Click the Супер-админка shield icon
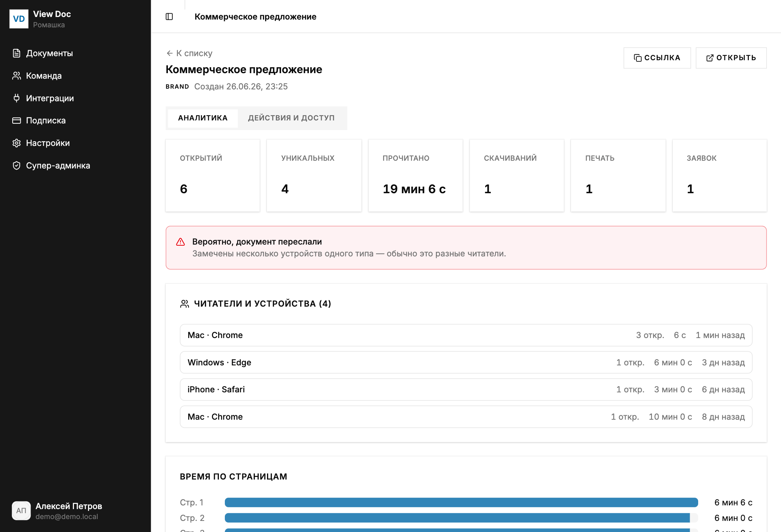The height and width of the screenshot is (532, 781). pos(17,166)
